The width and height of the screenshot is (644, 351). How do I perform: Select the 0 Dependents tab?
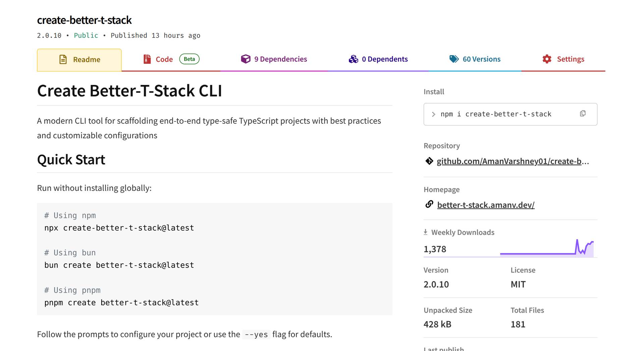(385, 59)
